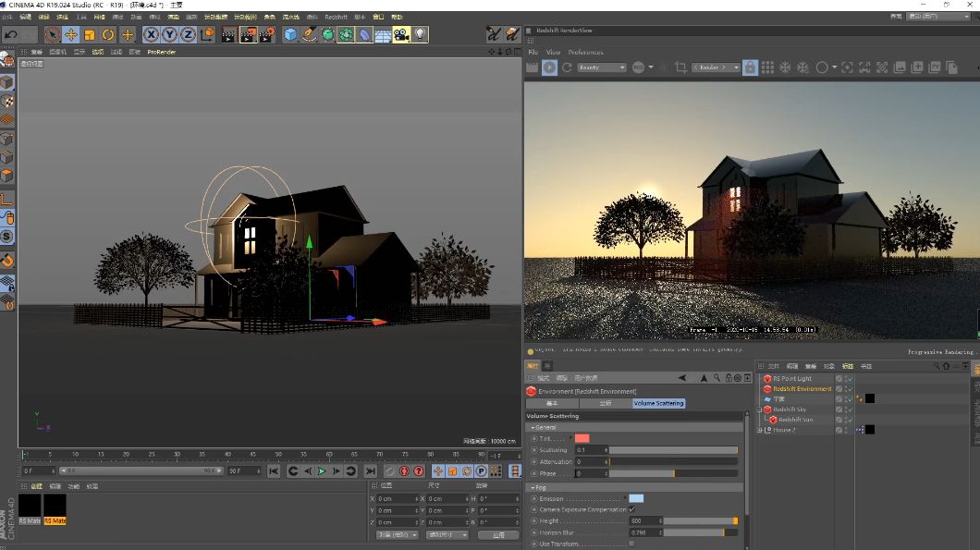Open the Redshift menu
Image resolution: width=980 pixels, height=550 pixels.
[337, 17]
